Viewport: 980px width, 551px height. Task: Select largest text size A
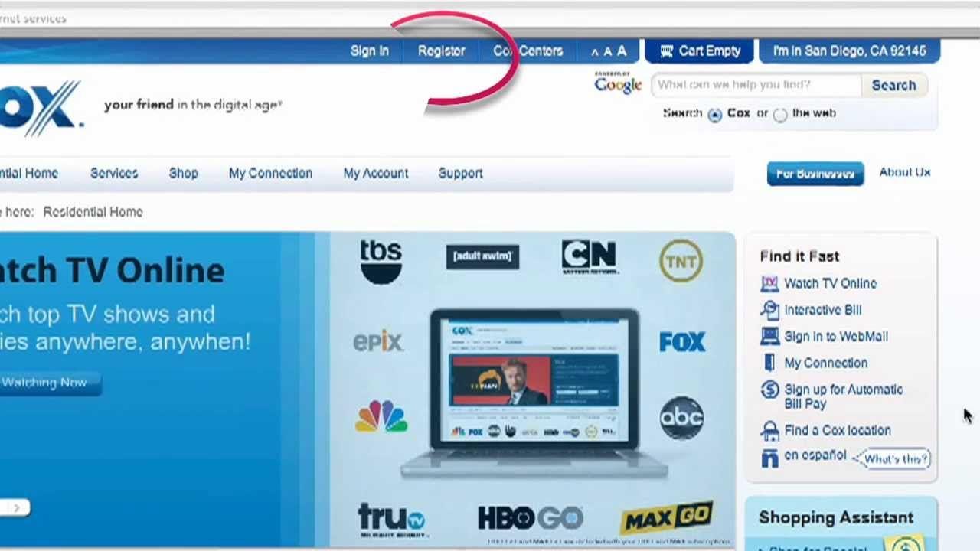coord(622,51)
